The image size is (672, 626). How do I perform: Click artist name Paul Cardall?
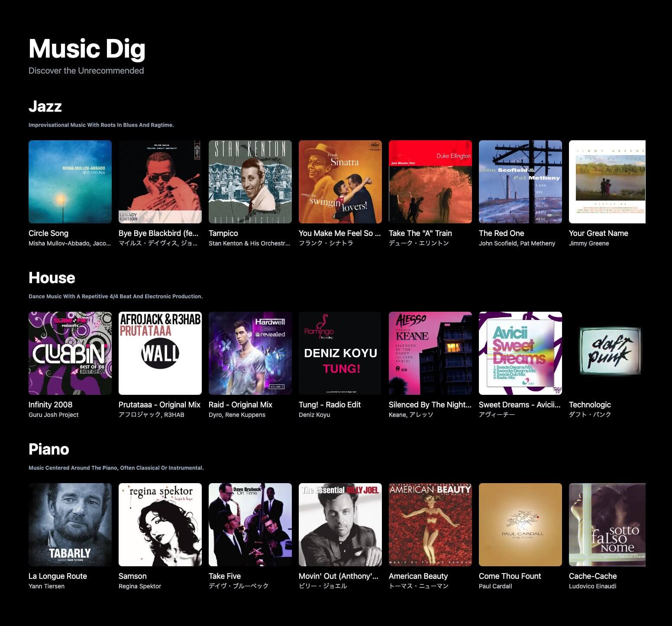495,586
